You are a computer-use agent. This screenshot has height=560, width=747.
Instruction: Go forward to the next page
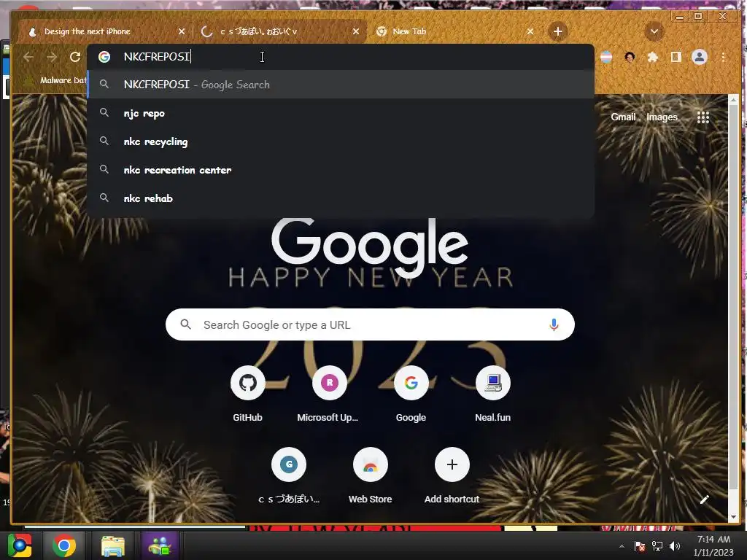click(x=52, y=57)
